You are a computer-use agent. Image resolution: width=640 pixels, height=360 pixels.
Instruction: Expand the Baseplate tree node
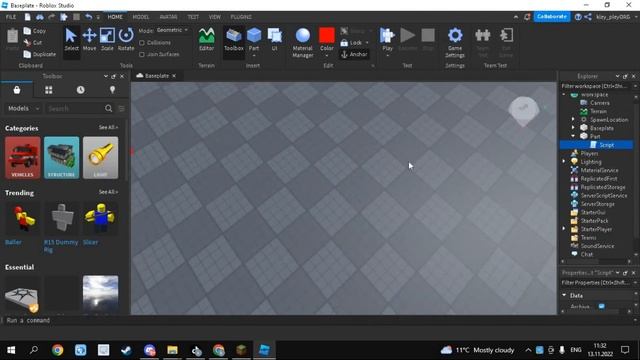pos(573,128)
